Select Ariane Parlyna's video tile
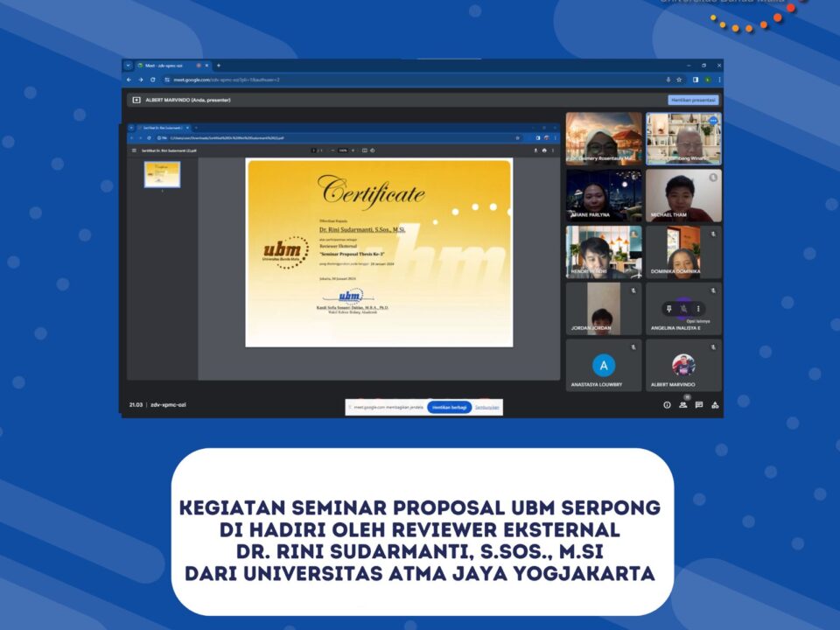This screenshot has height=630, width=840. point(604,195)
